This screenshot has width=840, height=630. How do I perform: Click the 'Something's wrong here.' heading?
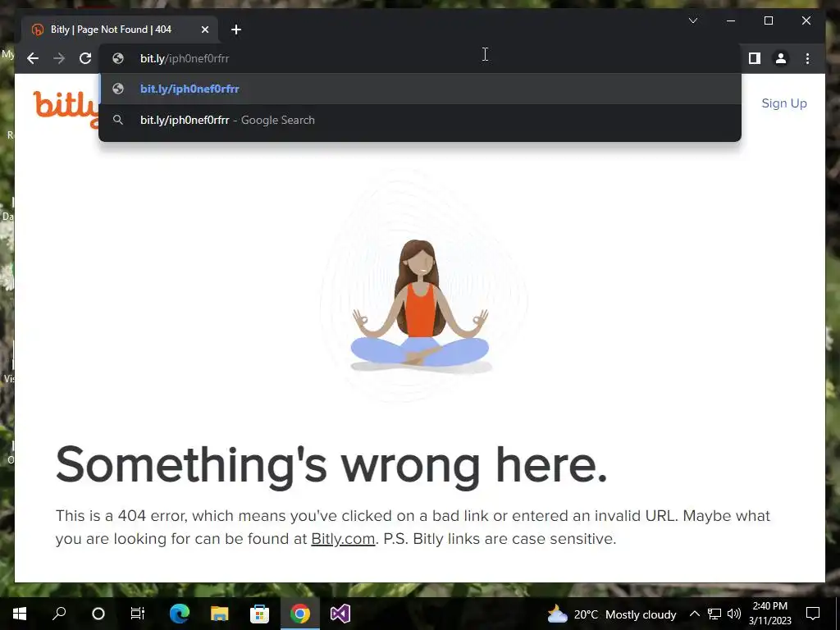331,465
